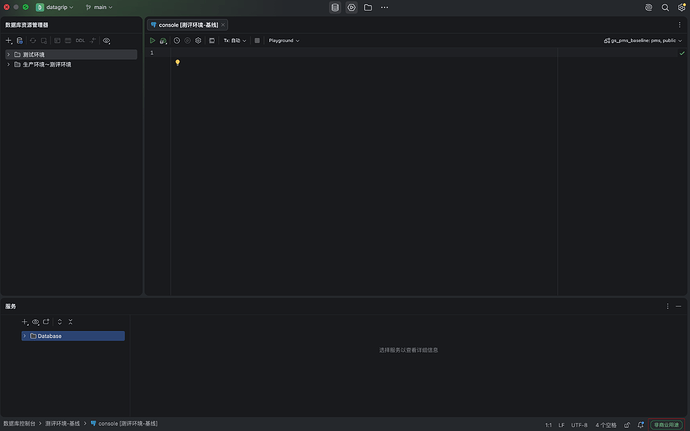
Task: Click the yellow light bulb intention icon
Action: pos(178,63)
